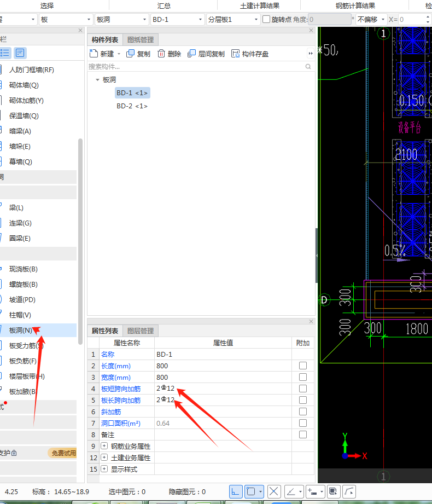
Task: Expand the 钢筋业务属性 property group
Action: [x=104, y=446]
